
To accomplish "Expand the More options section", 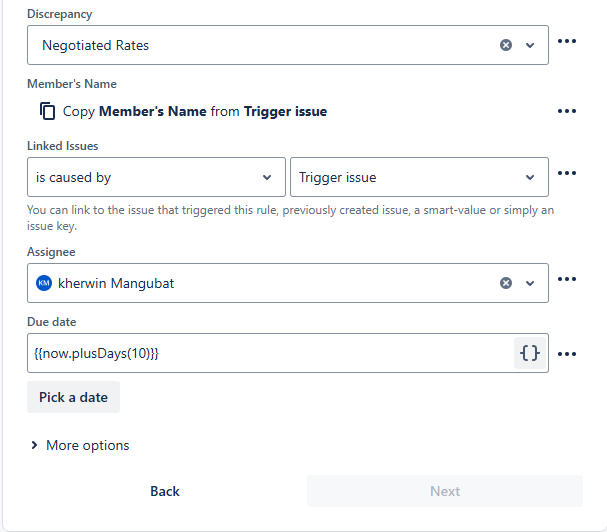I will [x=80, y=445].
